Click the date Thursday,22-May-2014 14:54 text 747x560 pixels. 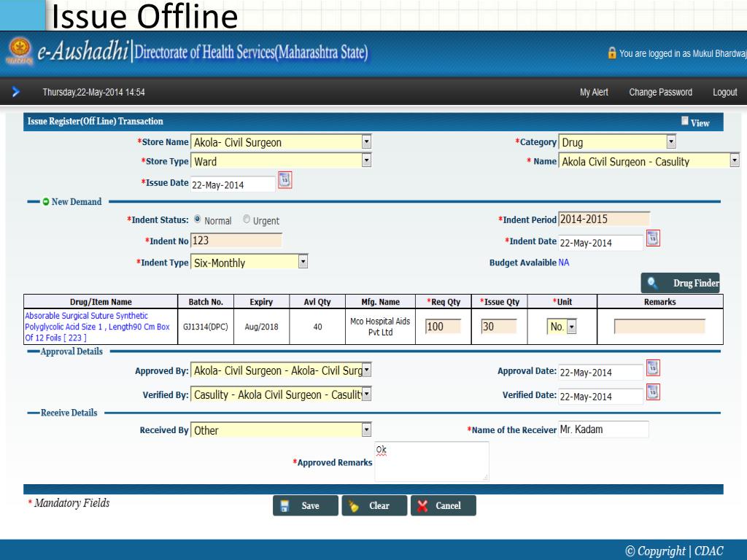click(94, 92)
